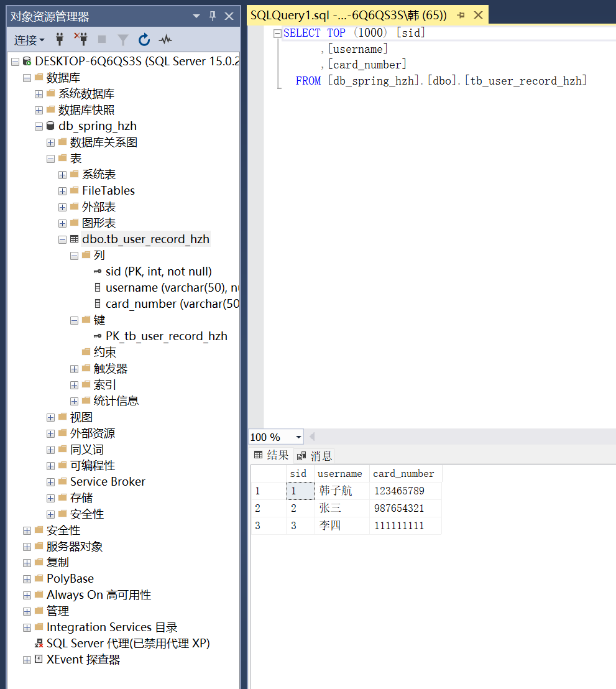Image resolution: width=616 pixels, height=689 pixels.
Task: Click the sid column header in results
Action: click(300, 474)
